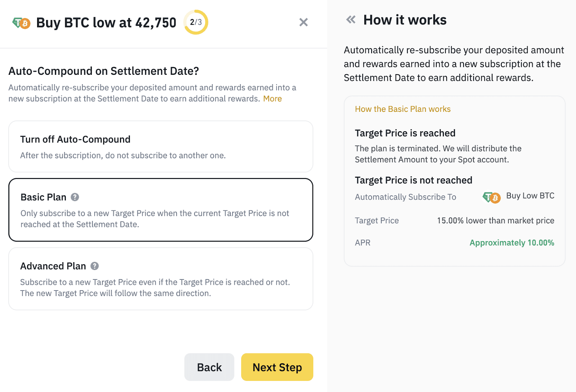Screen dimensions: 576x392
Task: Select the Turn off Auto-Compound option
Action: pyautogui.click(x=161, y=147)
